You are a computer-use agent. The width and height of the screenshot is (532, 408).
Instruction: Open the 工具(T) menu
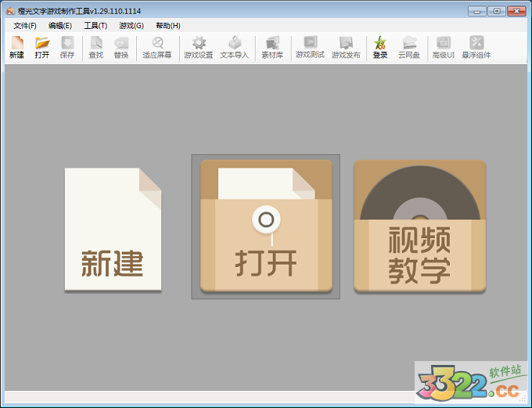[x=95, y=26]
